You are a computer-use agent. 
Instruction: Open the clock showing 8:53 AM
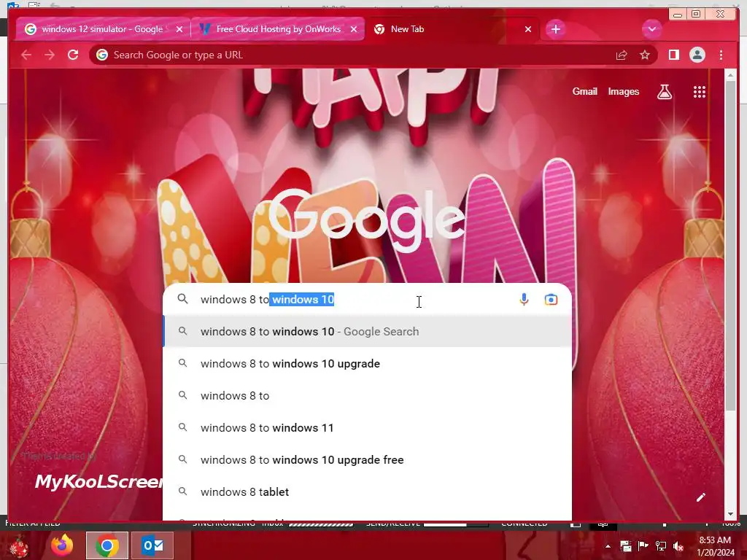click(715, 546)
